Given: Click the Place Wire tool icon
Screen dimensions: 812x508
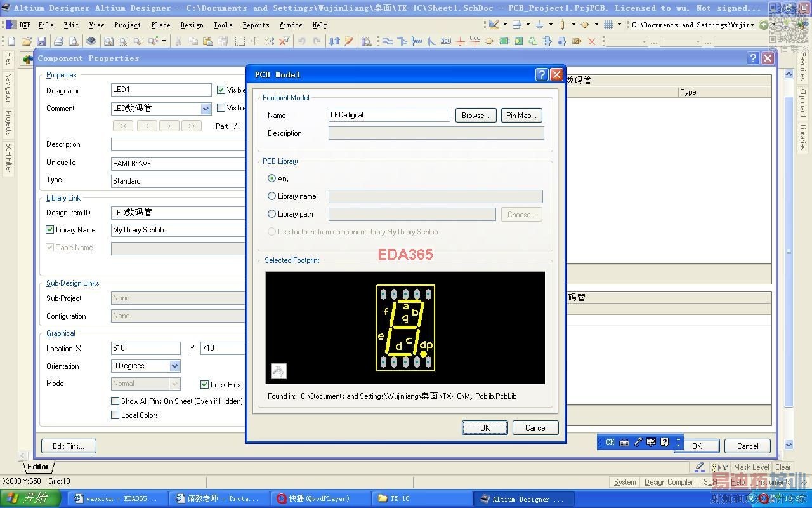Looking at the screenshot, I should click(x=388, y=41).
